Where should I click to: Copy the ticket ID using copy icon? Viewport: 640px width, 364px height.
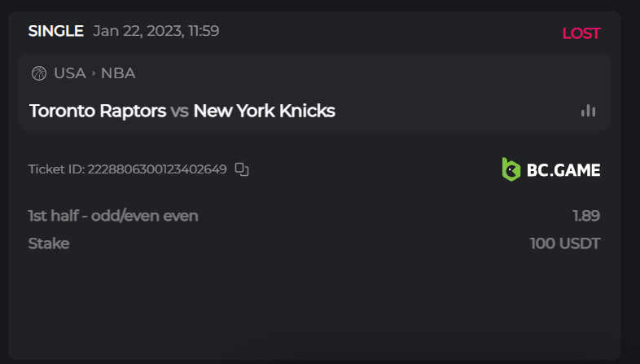pyautogui.click(x=242, y=169)
